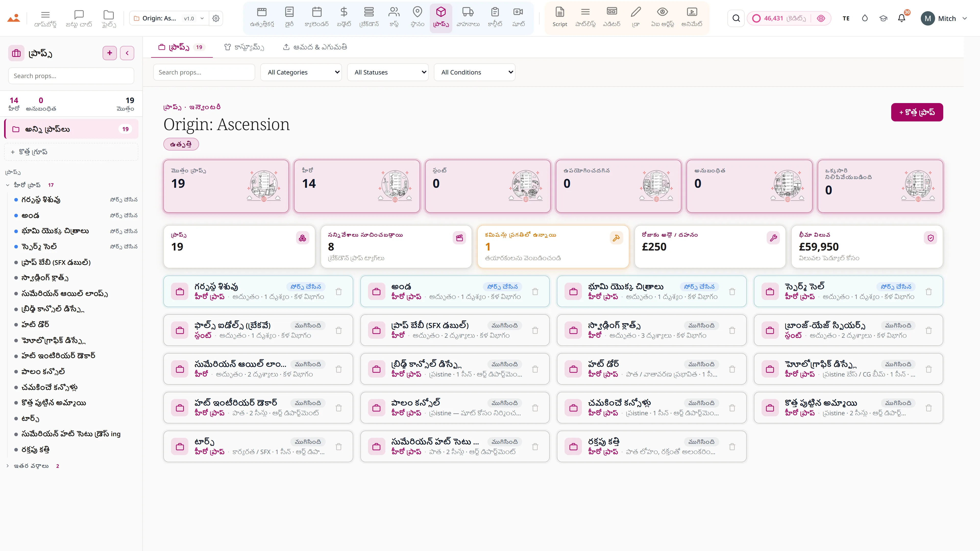
Task: Open the షాట్‌లిస్ట్ shotlist tool
Action: click(585, 18)
